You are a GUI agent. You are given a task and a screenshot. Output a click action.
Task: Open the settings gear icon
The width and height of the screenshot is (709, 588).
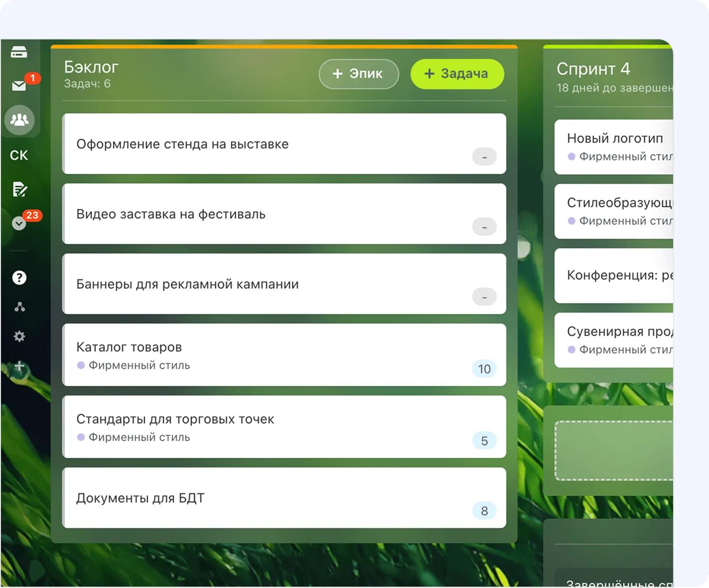tap(20, 336)
